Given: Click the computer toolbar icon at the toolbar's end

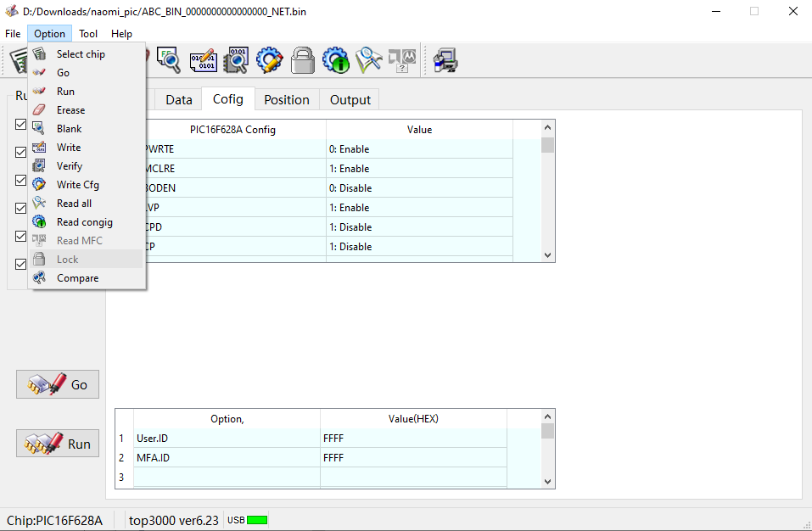Looking at the screenshot, I should coord(445,60).
